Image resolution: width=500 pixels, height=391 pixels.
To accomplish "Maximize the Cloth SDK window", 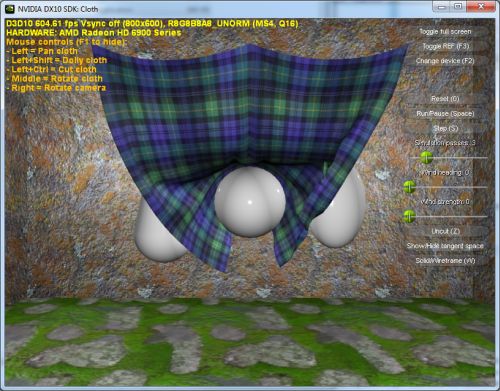I will coord(459,6).
